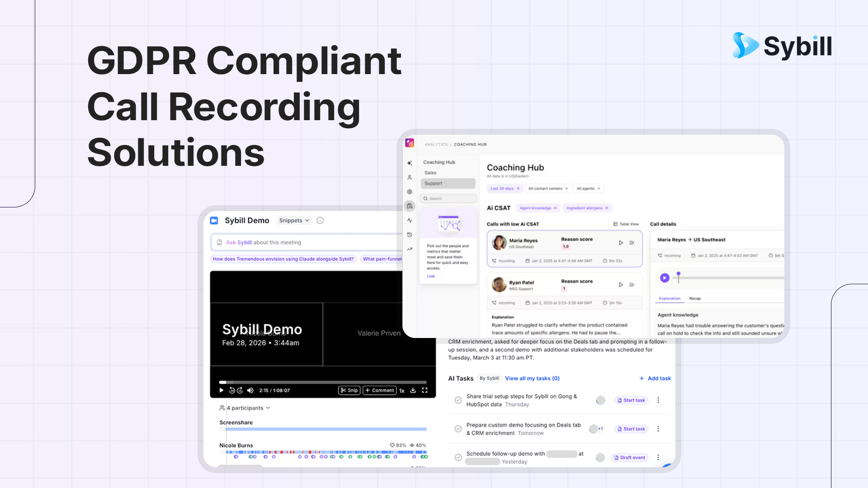Expand the 4 participants list
This screenshot has width=868, height=488.
(x=245, y=408)
